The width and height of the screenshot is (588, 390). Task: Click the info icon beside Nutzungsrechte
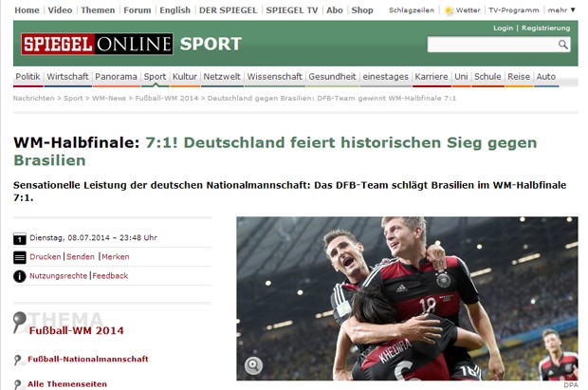point(20,276)
